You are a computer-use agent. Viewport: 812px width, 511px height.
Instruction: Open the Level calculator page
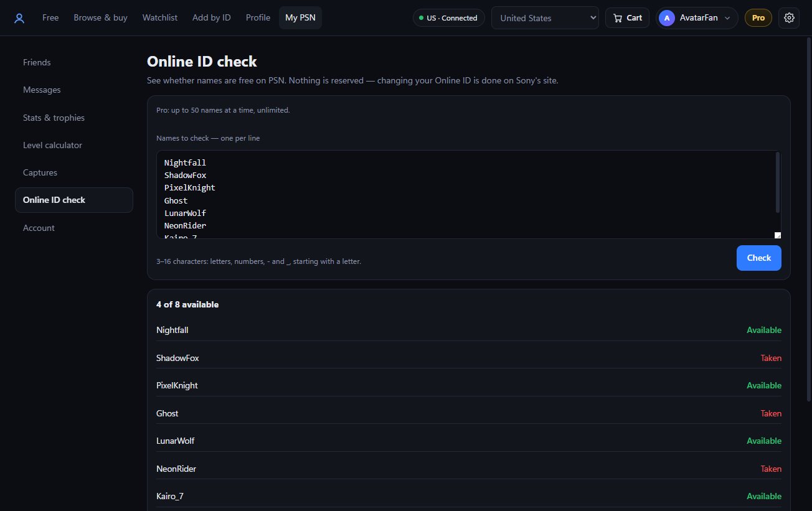coord(74,145)
